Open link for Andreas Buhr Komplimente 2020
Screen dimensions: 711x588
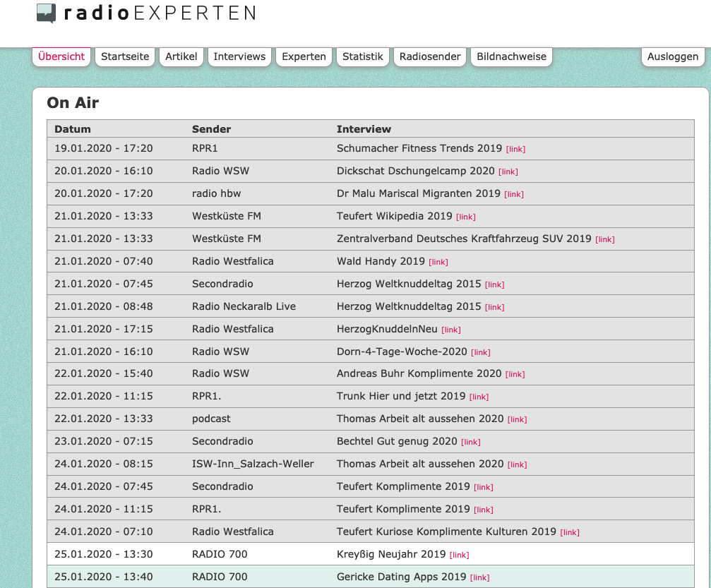tap(515, 374)
